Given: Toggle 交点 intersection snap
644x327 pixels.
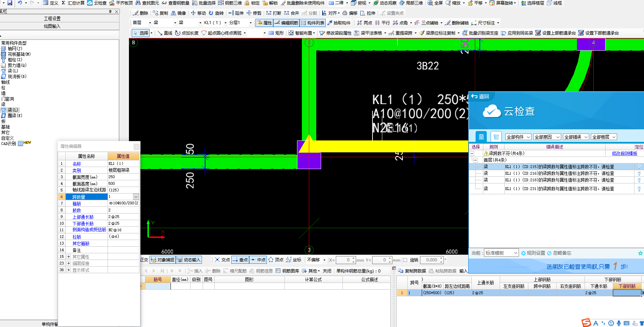Looking at the screenshot, I should coord(222,260).
